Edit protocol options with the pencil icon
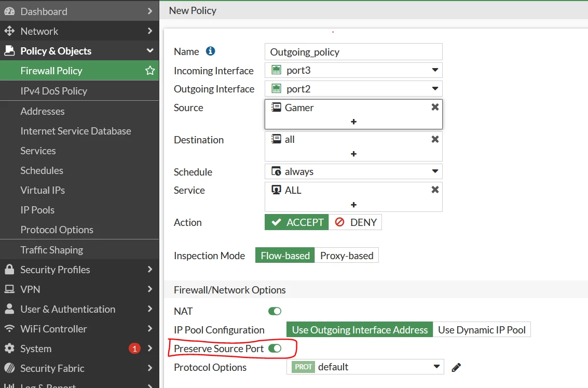Image resolution: width=588 pixels, height=388 pixels. (456, 367)
